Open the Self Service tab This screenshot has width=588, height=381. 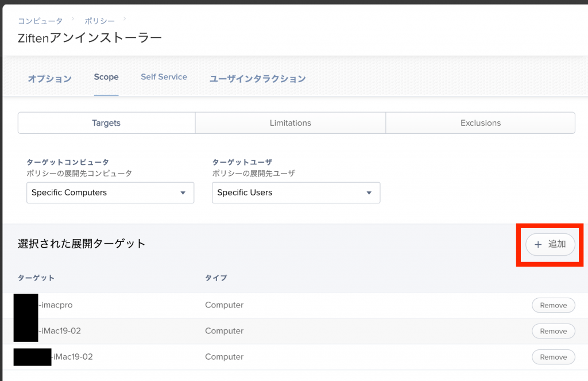[164, 77]
